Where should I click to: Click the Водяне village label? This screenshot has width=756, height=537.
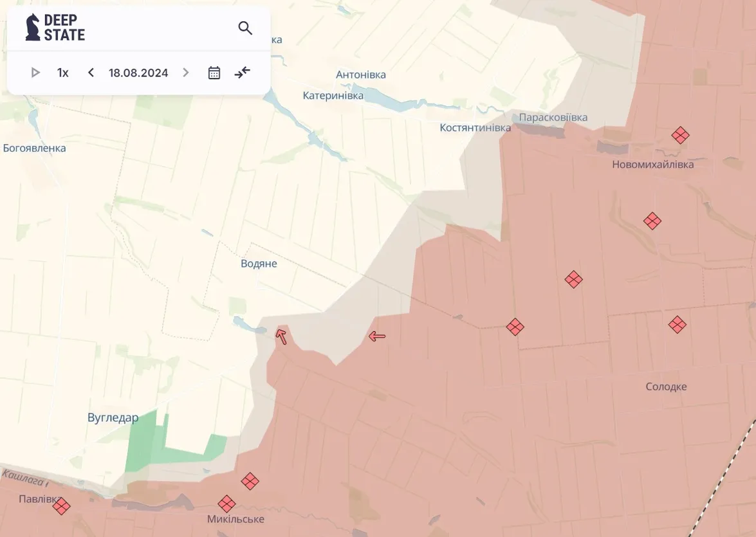259,264
